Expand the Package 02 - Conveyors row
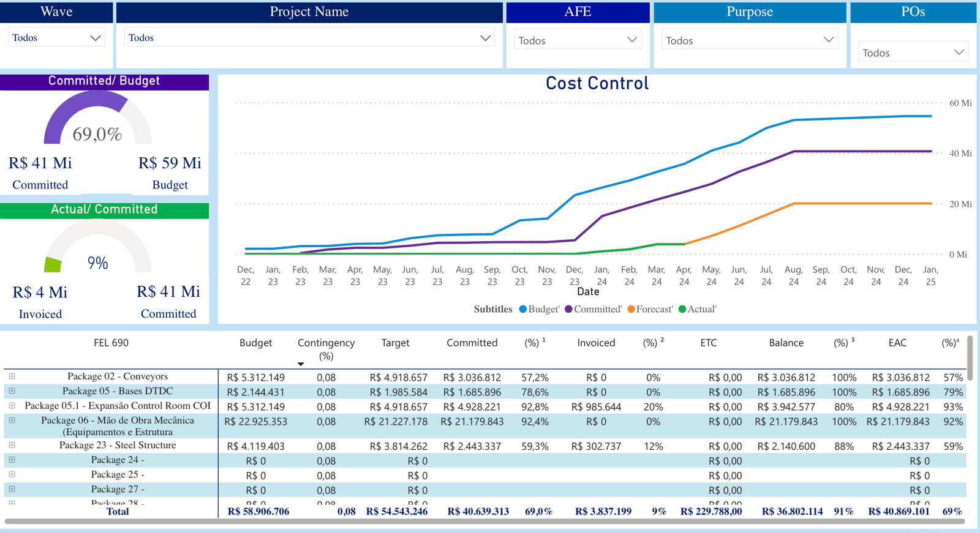980x533 pixels. pos(12,376)
